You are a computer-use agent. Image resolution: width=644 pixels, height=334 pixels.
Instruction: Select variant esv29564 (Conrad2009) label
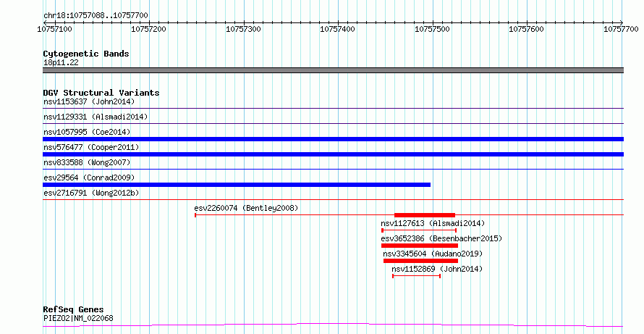89,178
